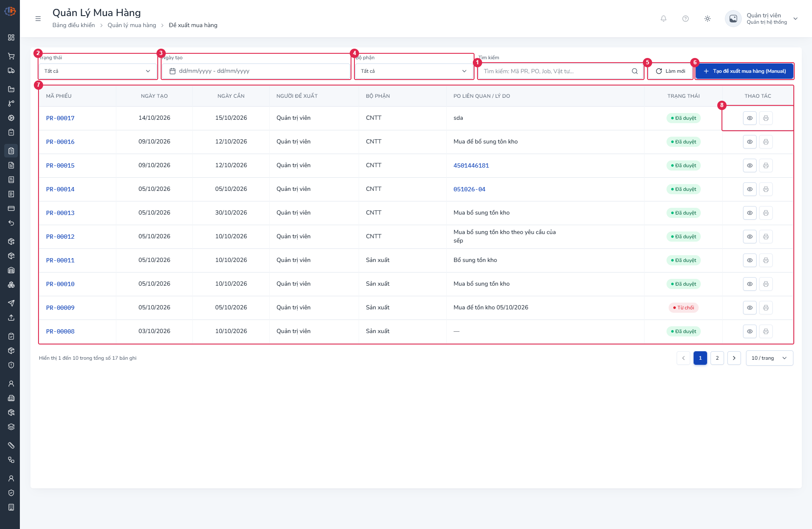Open related PO link 4501446181

tap(471, 165)
